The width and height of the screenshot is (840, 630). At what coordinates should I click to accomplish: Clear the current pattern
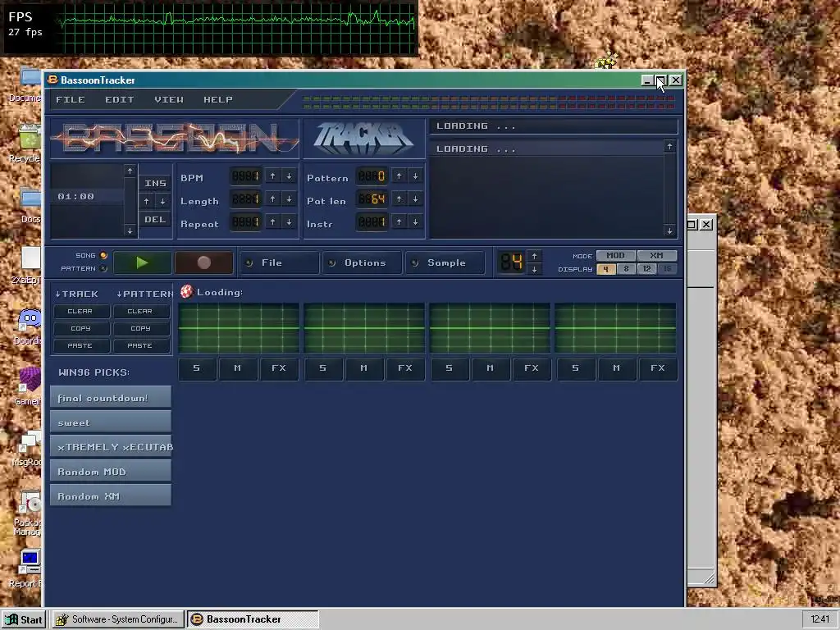[x=141, y=311]
